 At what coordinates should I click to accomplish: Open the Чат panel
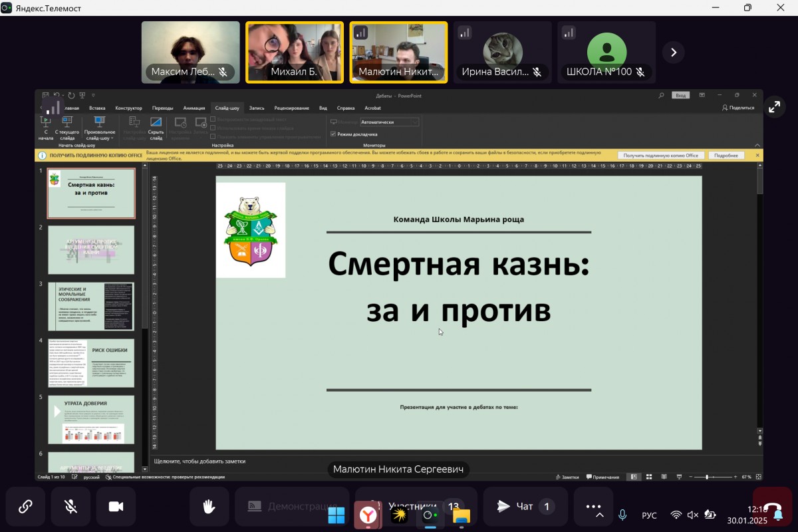point(525,507)
